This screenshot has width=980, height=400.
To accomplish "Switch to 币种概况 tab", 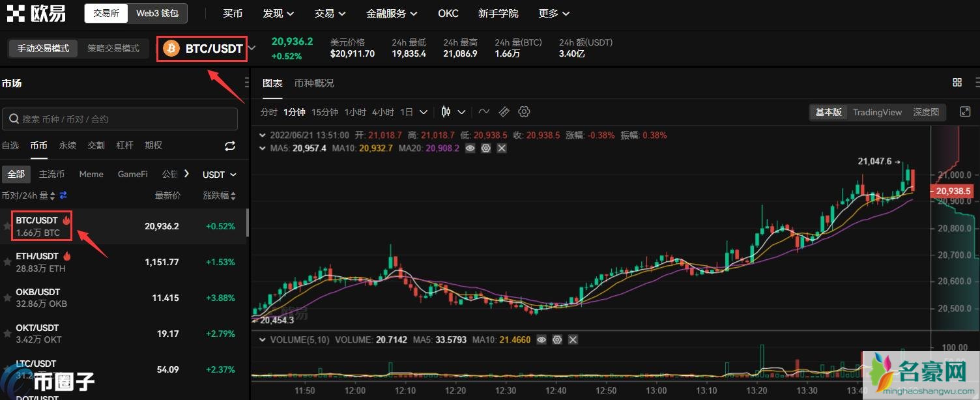I will [x=314, y=83].
